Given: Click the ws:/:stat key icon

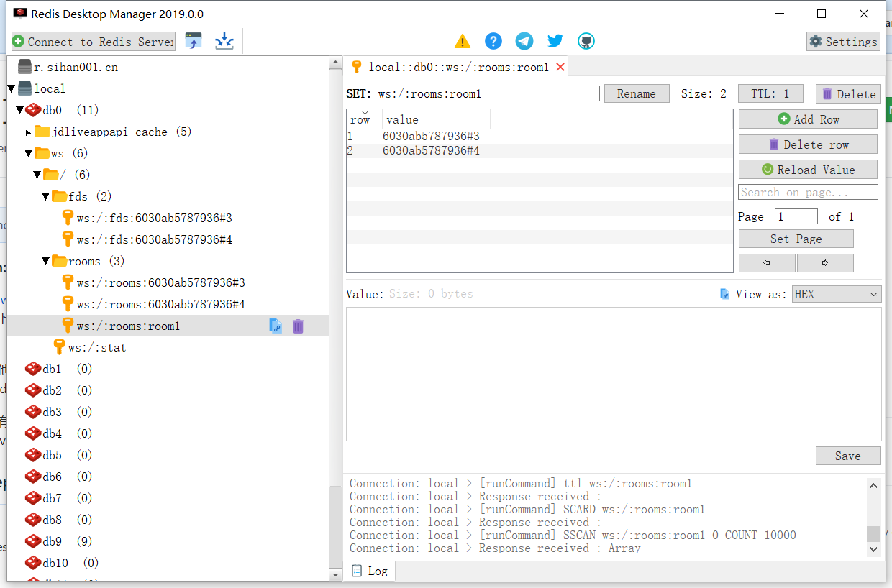Looking at the screenshot, I should tap(59, 348).
